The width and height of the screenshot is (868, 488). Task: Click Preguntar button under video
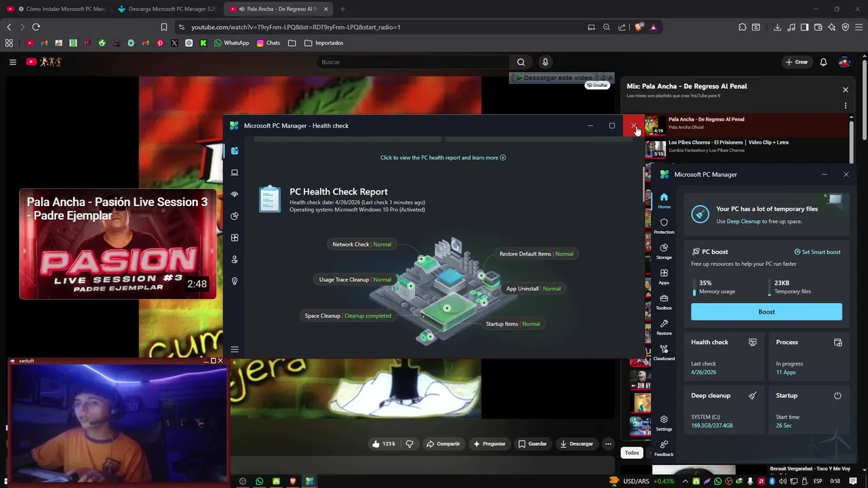pos(490,444)
